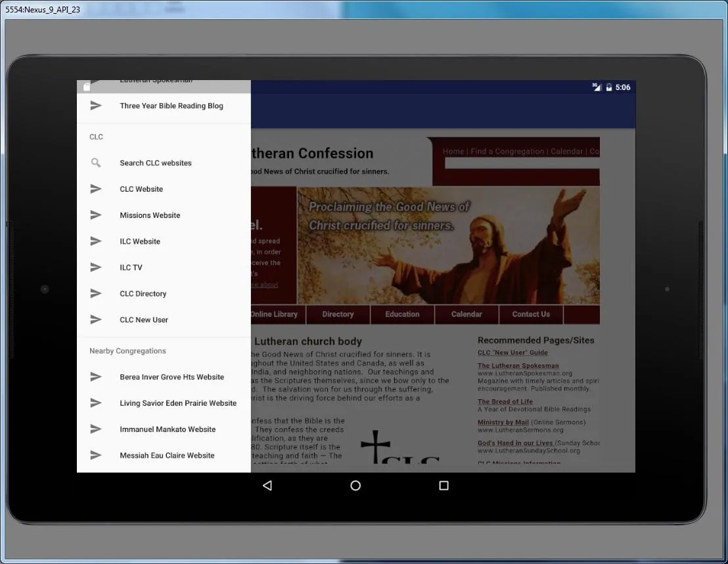Open Berea Inver Grove Hts Website
Viewport: 728px width, 564px height.
(164, 377)
